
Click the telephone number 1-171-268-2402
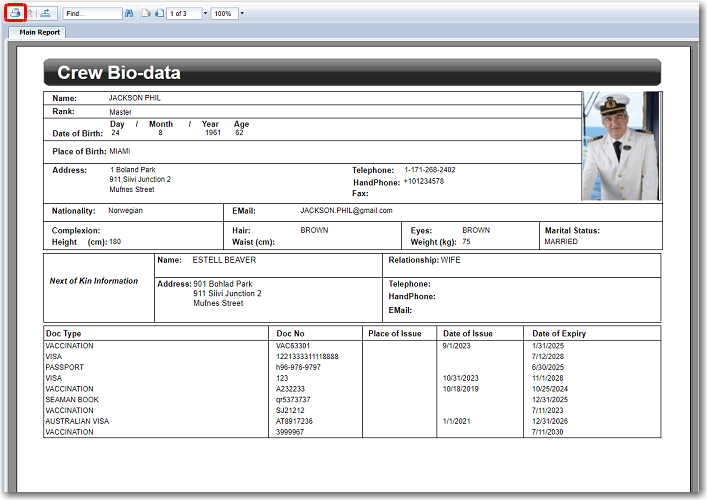(429, 170)
